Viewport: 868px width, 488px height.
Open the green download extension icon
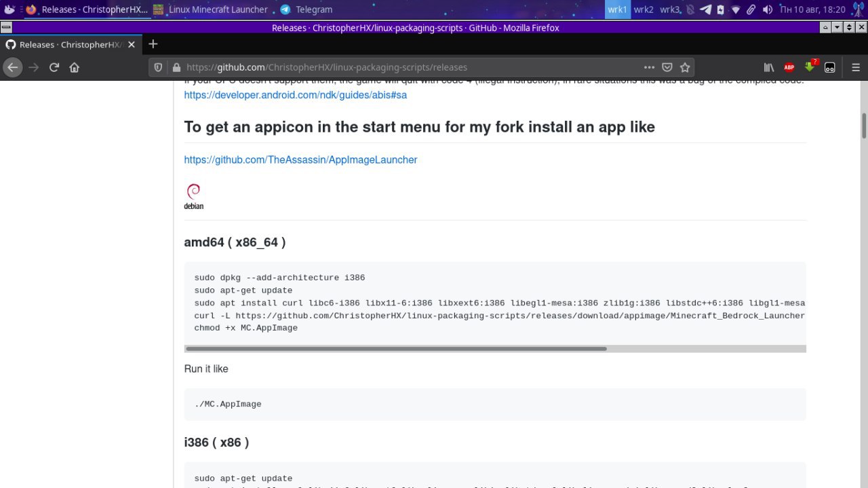(x=810, y=67)
